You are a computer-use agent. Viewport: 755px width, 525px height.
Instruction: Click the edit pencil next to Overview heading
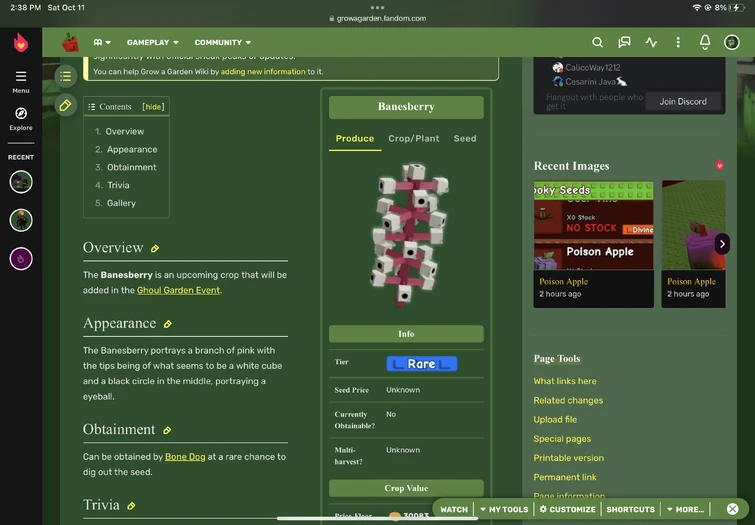coord(155,249)
